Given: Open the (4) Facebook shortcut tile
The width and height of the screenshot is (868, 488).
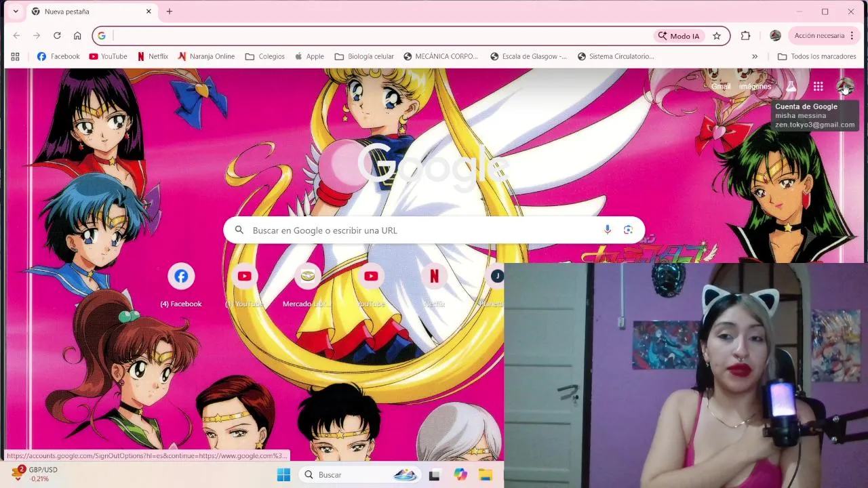Looking at the screenshot, I should tap(181, 285).
